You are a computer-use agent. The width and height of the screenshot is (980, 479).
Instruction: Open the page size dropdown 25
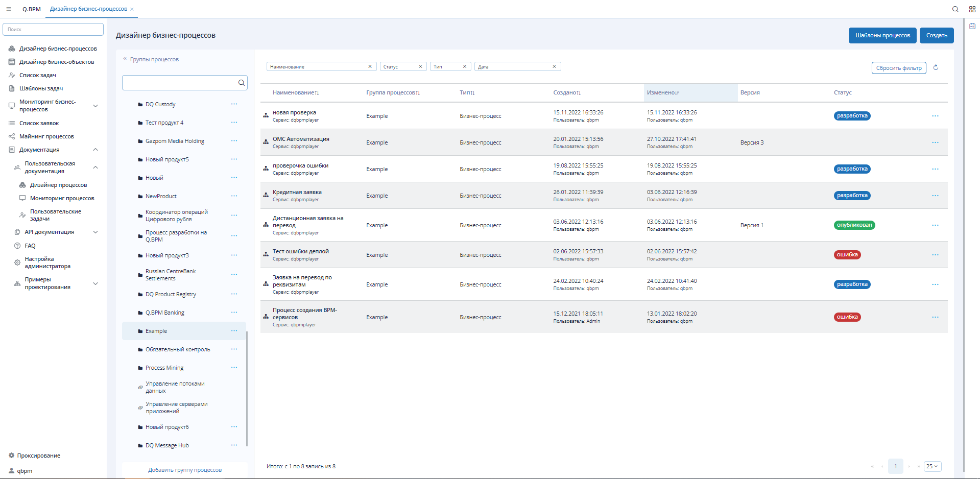932,466
